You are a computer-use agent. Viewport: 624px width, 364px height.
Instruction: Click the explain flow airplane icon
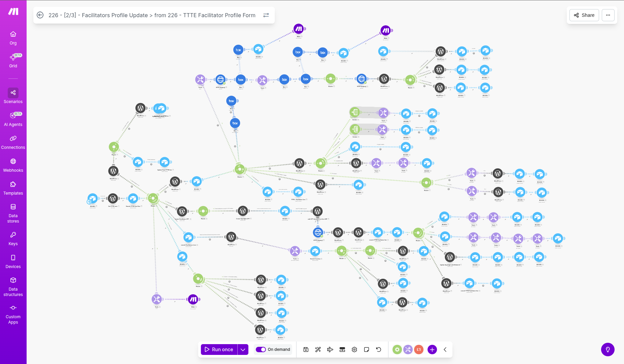(x=330, y=350)
